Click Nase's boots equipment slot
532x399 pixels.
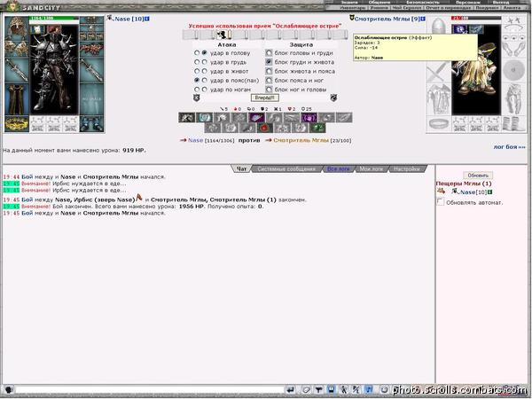pyautogui.click(x=91, y=123)
